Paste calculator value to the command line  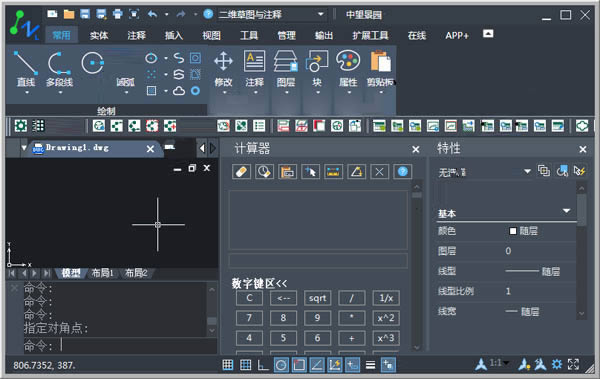(287, 172)
